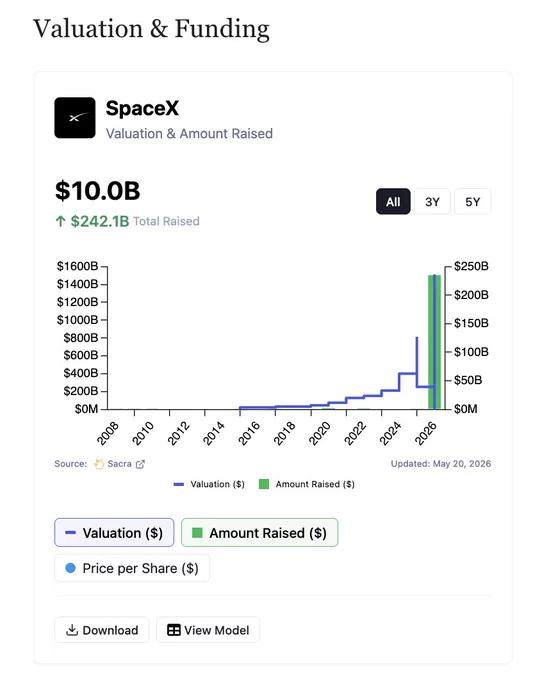This screenshot has width=533, height=680.
Task: Click the green legend swatch for Amount Raised
Action: point(264,484)
